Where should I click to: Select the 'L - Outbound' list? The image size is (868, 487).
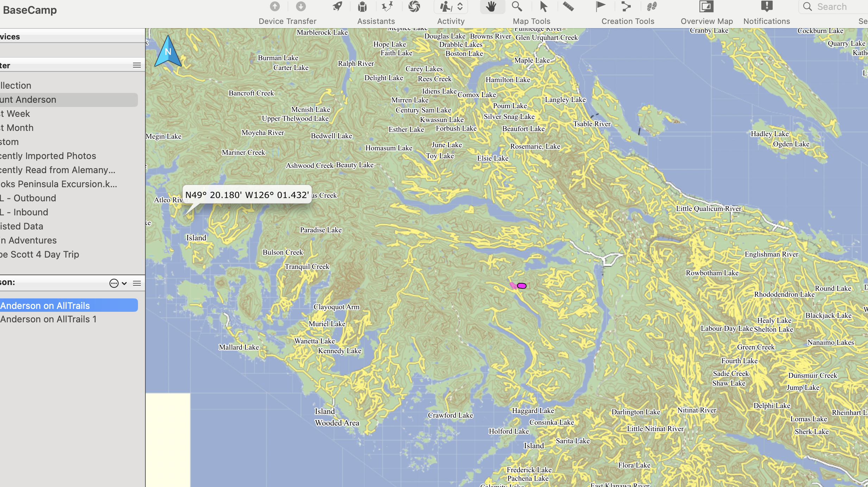point(69,198)
